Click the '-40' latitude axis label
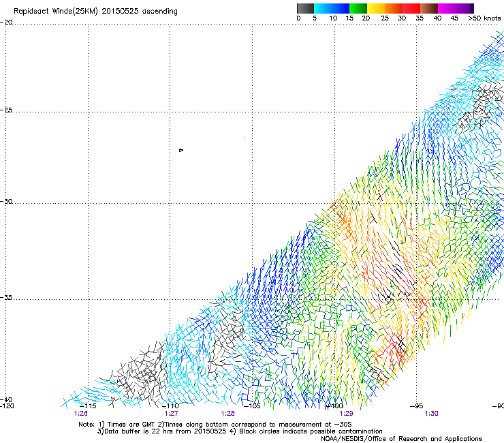 [x=6, y=400]
